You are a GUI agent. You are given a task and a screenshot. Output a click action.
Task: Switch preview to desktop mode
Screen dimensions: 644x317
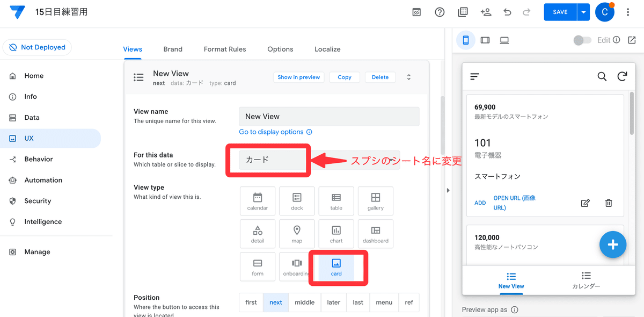(504, 40)
